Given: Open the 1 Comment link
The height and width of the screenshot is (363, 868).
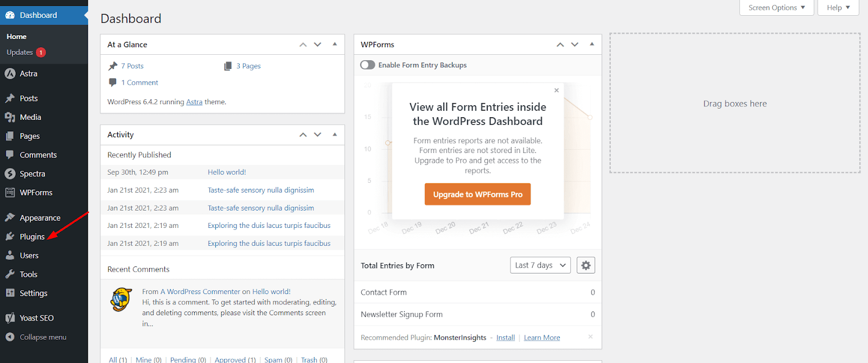Looking at the screenshot, I should pos(140,82).
